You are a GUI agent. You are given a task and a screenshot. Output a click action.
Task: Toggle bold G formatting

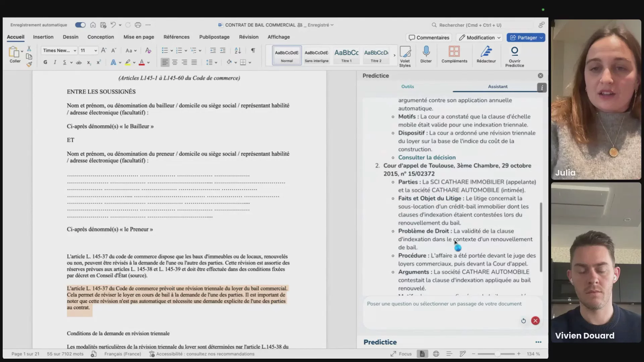pyautogui.click(x=45, y=62)
